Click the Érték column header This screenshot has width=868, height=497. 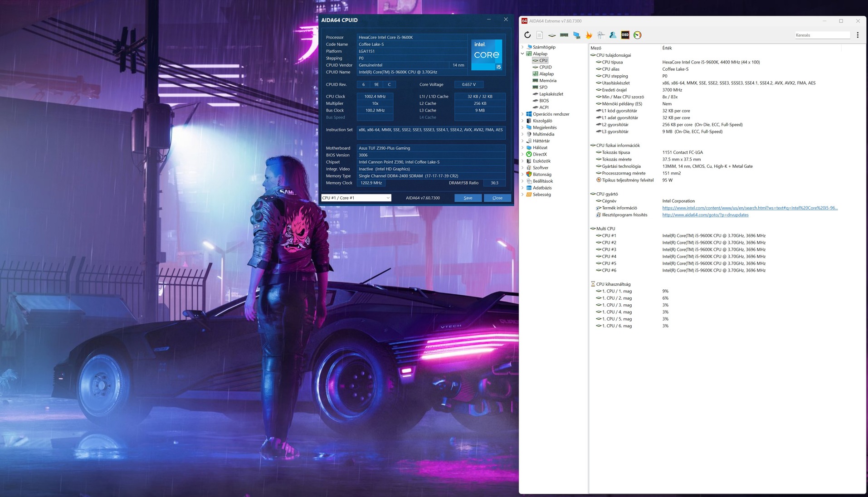(x=667, y=48)
